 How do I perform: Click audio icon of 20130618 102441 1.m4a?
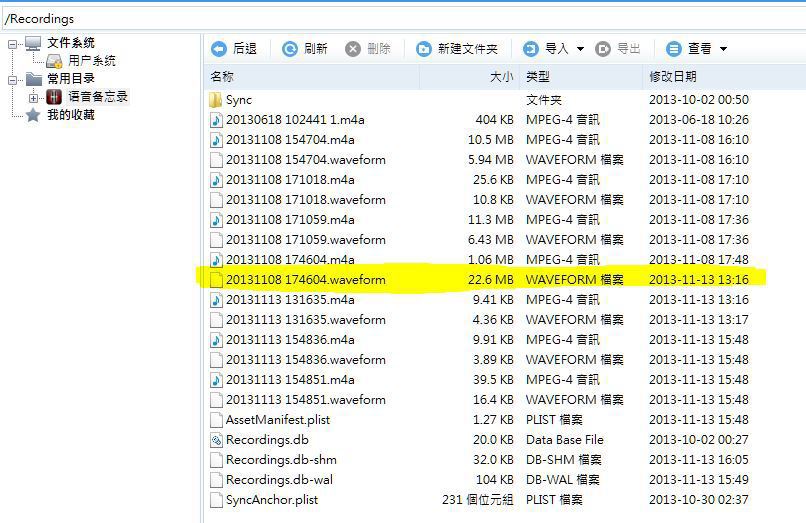click(x=216, y=120)
